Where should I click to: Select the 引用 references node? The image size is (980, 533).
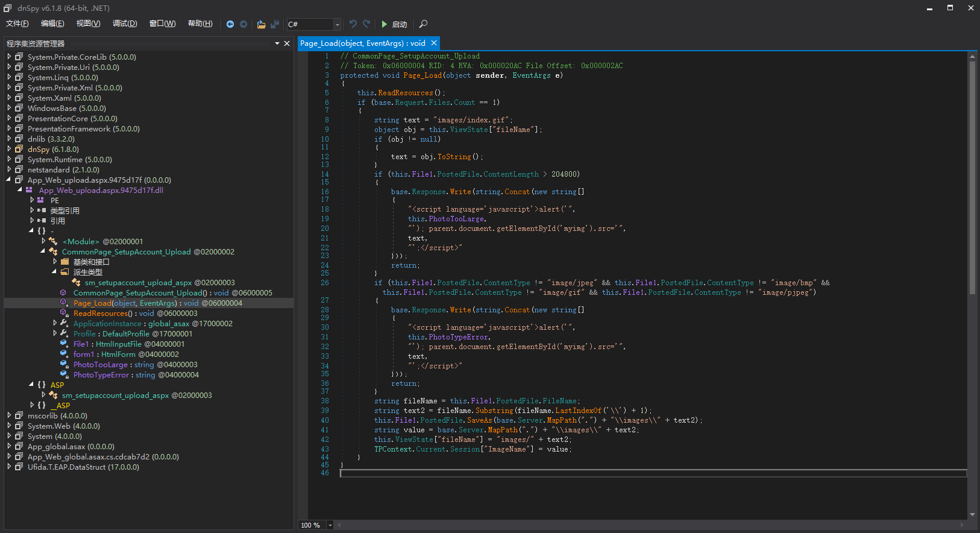(57, 221)
